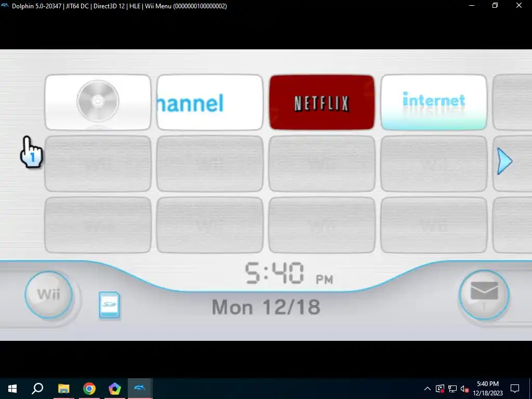Open the taskbar clock and date

tap(487, 389)
